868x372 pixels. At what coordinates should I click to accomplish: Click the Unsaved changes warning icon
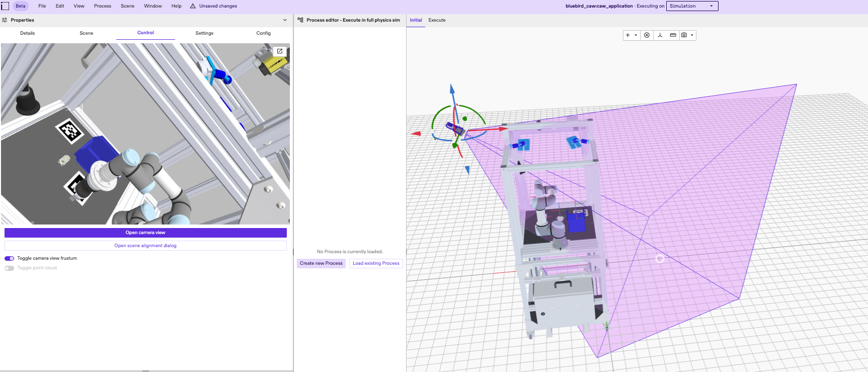[193, 6]
